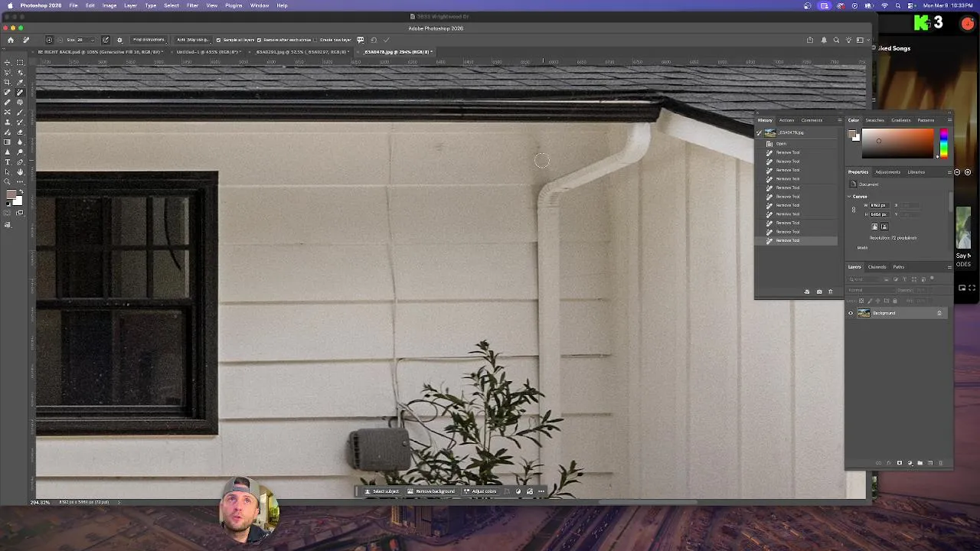Select the Move tool
Viewport: 980px width, 551px height.
8,63
